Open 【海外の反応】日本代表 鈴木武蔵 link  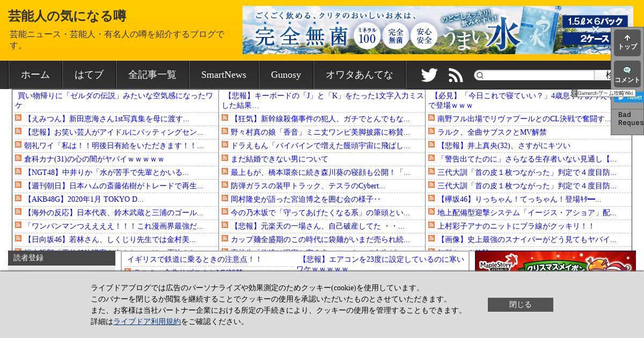click(114, 212)
